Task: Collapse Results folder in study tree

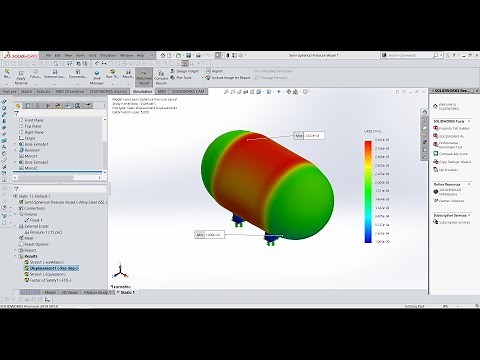Action: (x=15, y=256)
